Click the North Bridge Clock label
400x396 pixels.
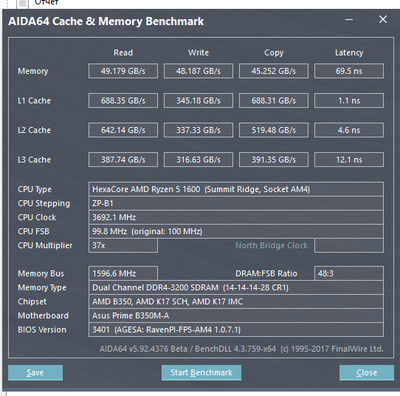272,246
